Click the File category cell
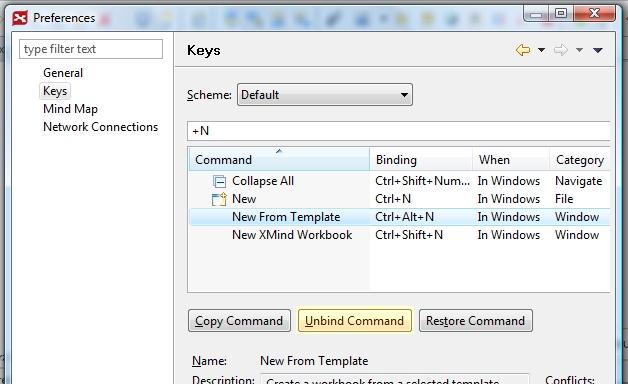 pyautogui.click(x=564, y=199)
